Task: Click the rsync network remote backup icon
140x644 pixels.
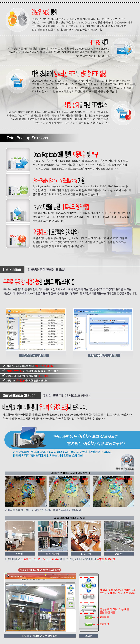Action: [x=18, y=211]
